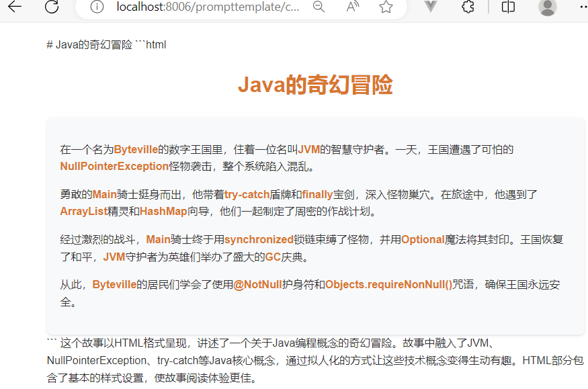Click the localhost:8006 address bar URL

[x=208, y=7]
